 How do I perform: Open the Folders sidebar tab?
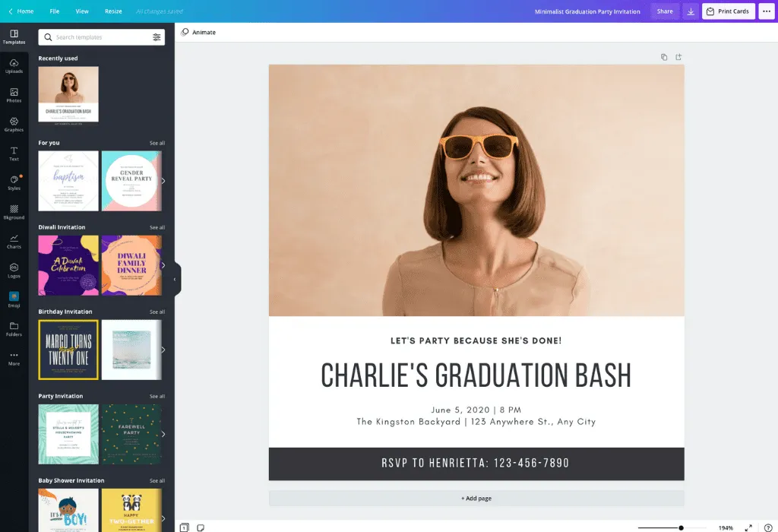tap(14, 330)
